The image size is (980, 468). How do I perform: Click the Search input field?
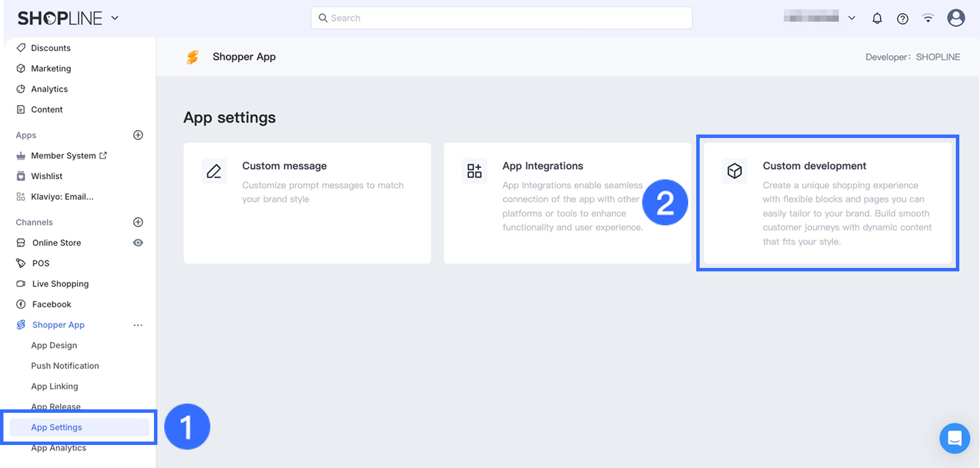point(501,18)
